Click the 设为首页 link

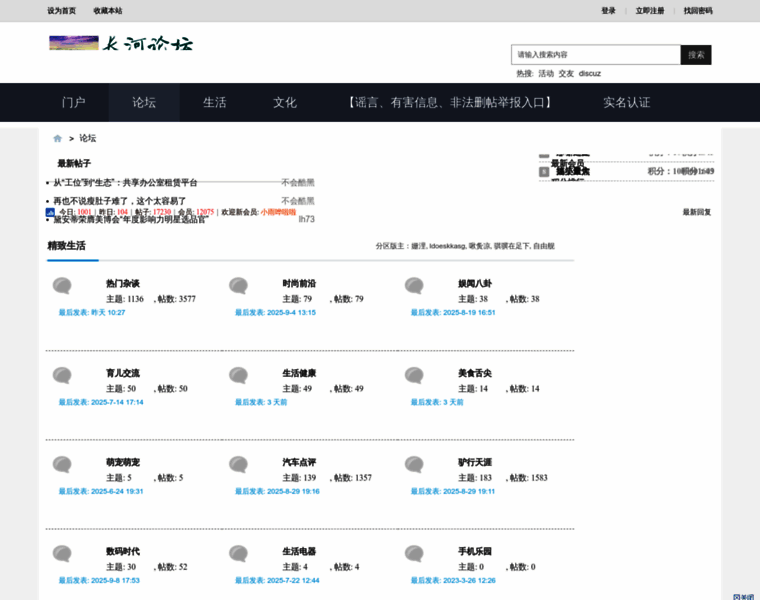[x=62, y=11]
